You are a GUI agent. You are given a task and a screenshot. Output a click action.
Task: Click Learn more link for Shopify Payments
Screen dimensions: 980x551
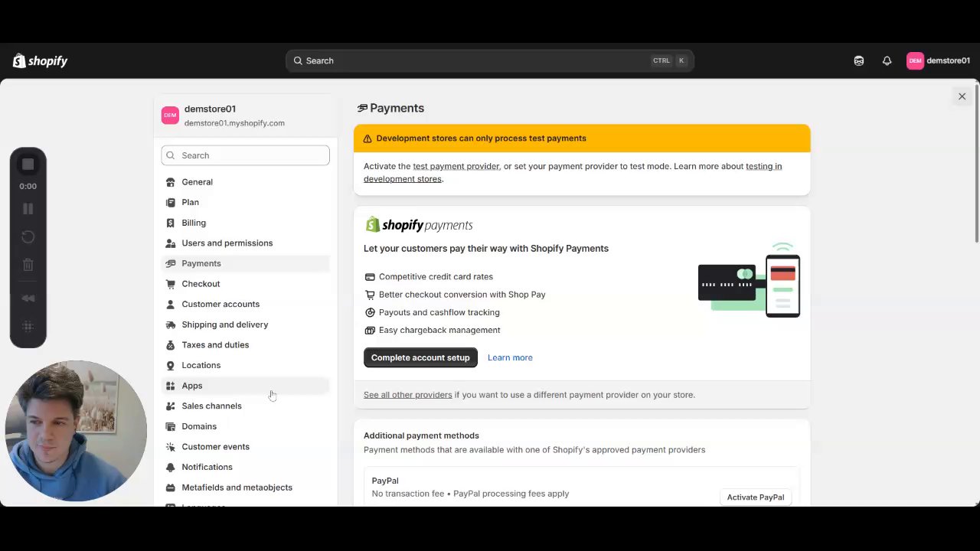[x=510, y=357]
